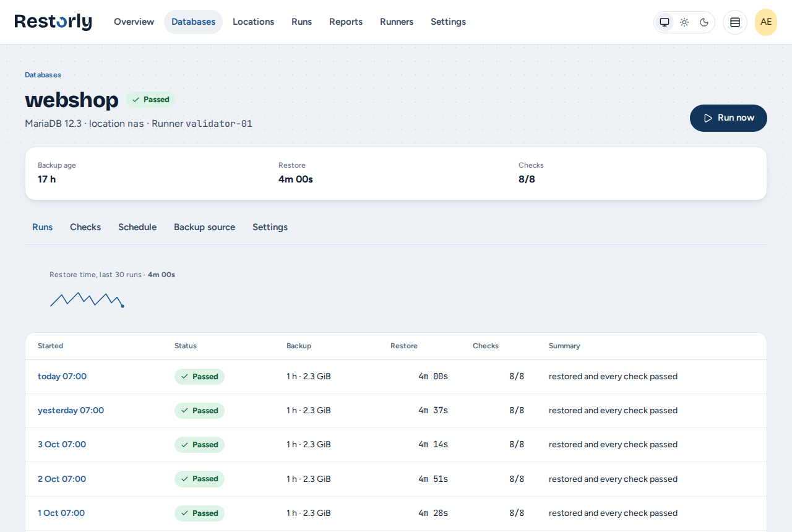
Task: Click restore time 4m 14s cell
Action: point(433,444)
